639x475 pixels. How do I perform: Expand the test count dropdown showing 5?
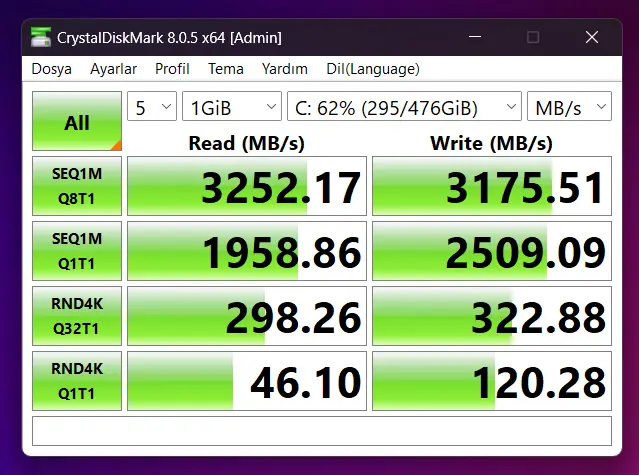click(x=152, y=106)
